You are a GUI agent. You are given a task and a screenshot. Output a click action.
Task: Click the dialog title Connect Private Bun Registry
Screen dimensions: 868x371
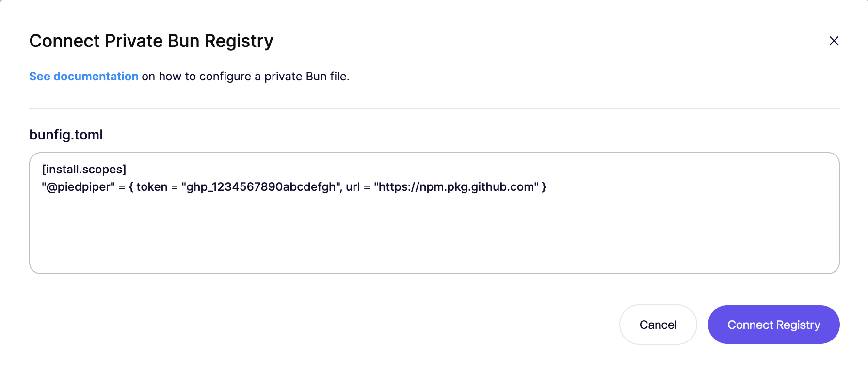point(151,41)
